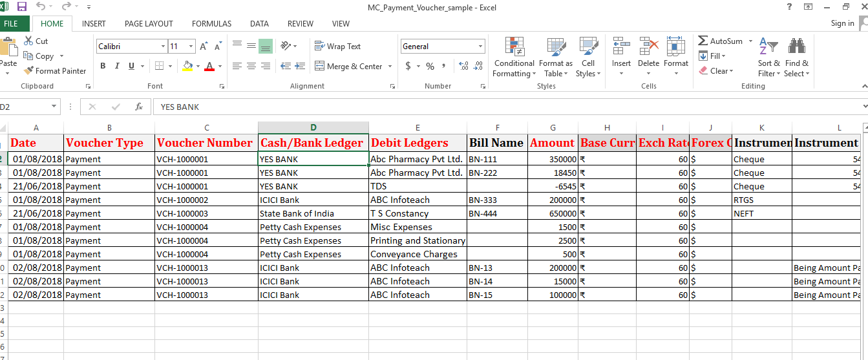The image size is (868, 360).
Task: Select the Format Painter brush
Action: click(28, 71)
